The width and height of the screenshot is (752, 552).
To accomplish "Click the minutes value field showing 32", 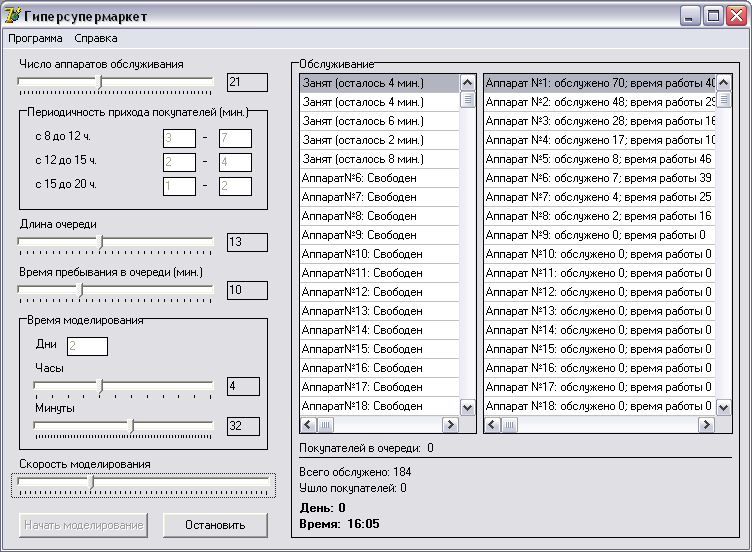I will click(x=243, y=426).
